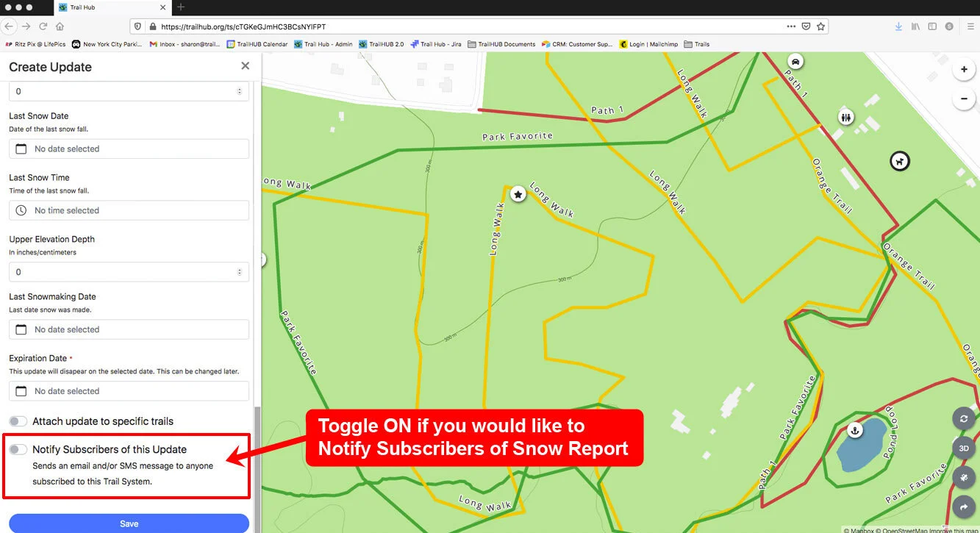Save the snow report update
Viewport: 980px width, 533px height.
[x=129, y=523]
